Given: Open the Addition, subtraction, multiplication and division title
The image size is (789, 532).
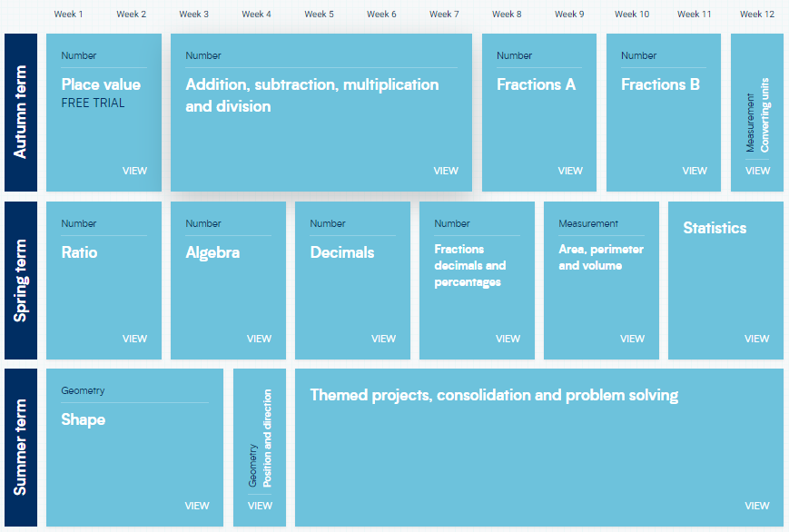Looking at the screenshot, I should coord(311,95).
